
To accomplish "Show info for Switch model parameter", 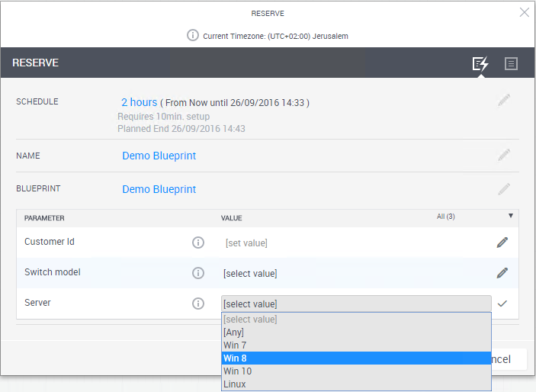I will (198, 273).
